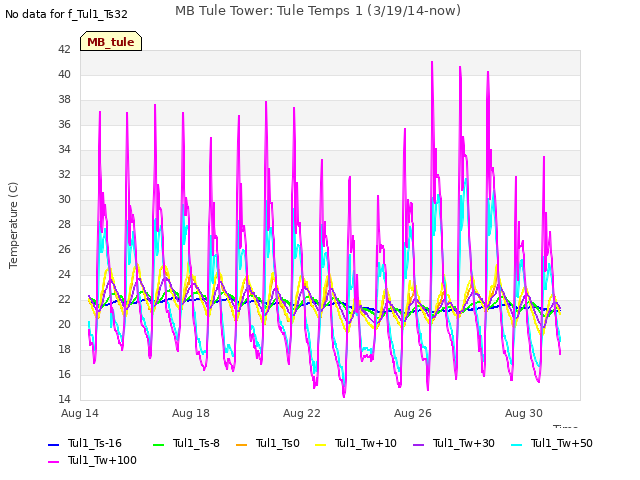Click the 'No data for f_Tul1_Ts32' message
Viewport: 640px width, 480px height.
66,14
